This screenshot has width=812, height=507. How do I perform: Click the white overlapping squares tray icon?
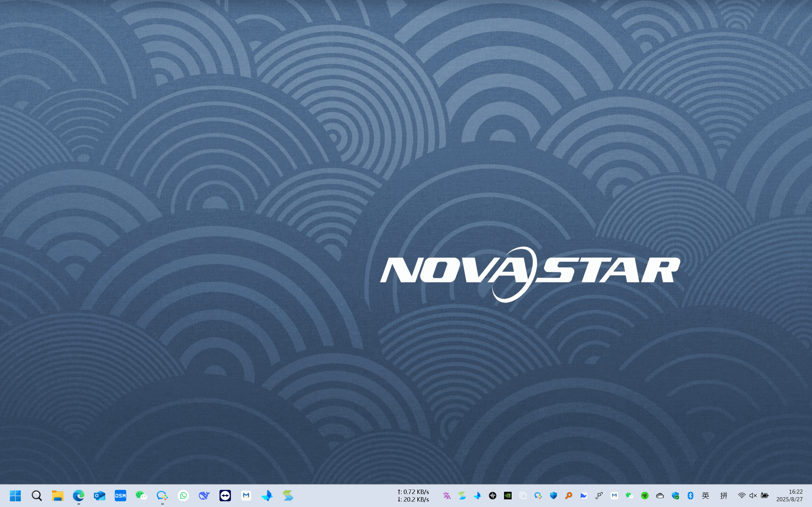[523, 496]
